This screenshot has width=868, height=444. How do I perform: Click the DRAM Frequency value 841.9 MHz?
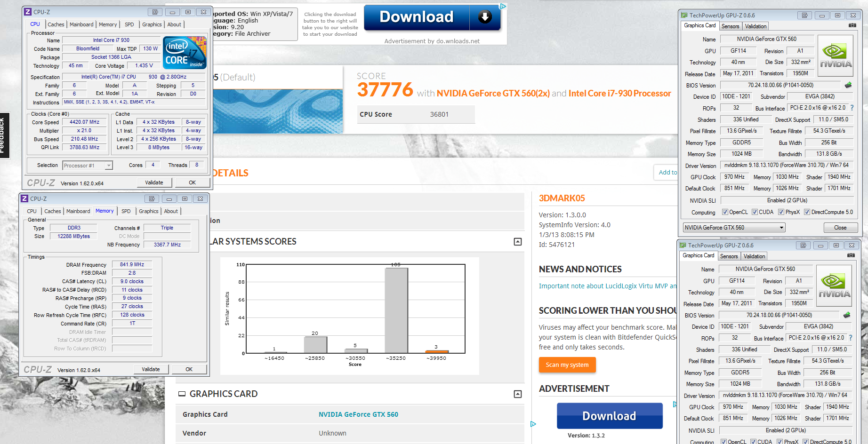132,265
